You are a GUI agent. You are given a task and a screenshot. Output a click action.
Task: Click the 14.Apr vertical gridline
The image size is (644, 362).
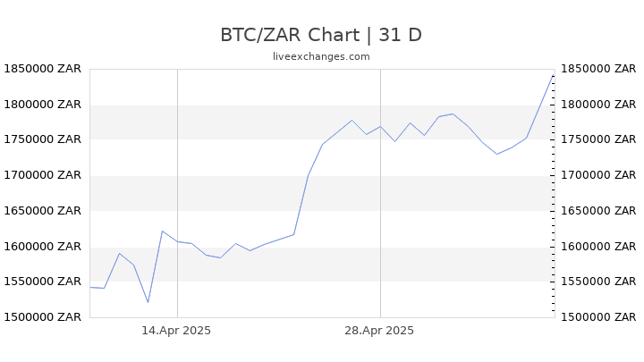pyautogui.click(x=177, y=193)
